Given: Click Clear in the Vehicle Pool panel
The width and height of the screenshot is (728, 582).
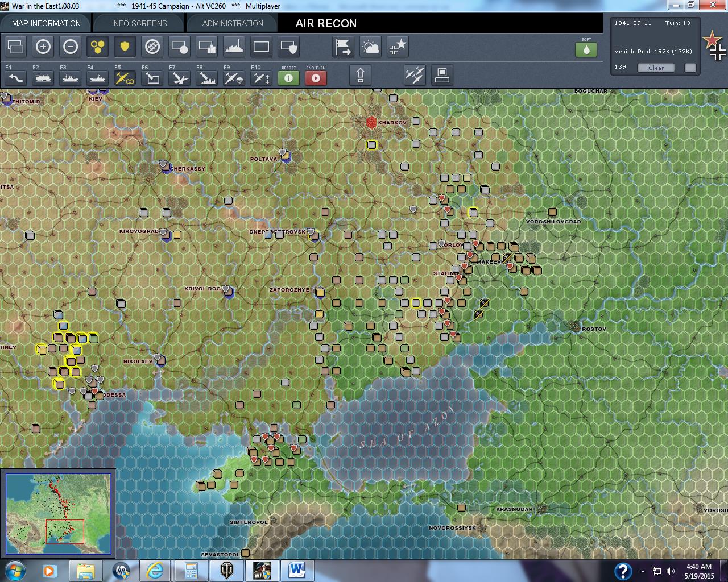Looking at the screenshot, I should (x=656, y=68).
